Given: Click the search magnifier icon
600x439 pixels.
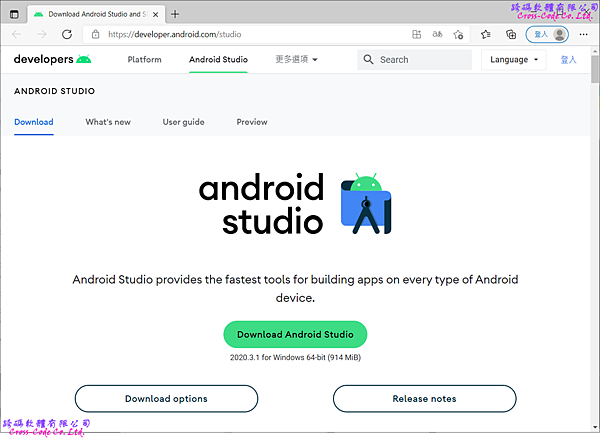Looking at the screenshot, I should tap(368, 59).
